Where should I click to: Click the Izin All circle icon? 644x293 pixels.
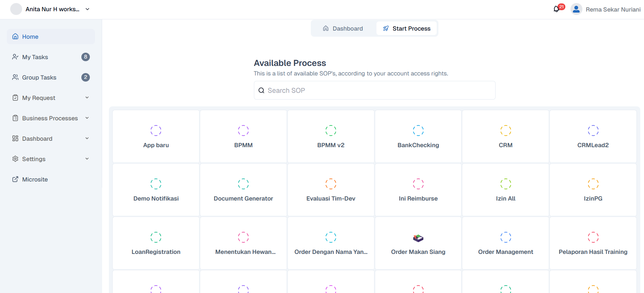tap(506, 184)
